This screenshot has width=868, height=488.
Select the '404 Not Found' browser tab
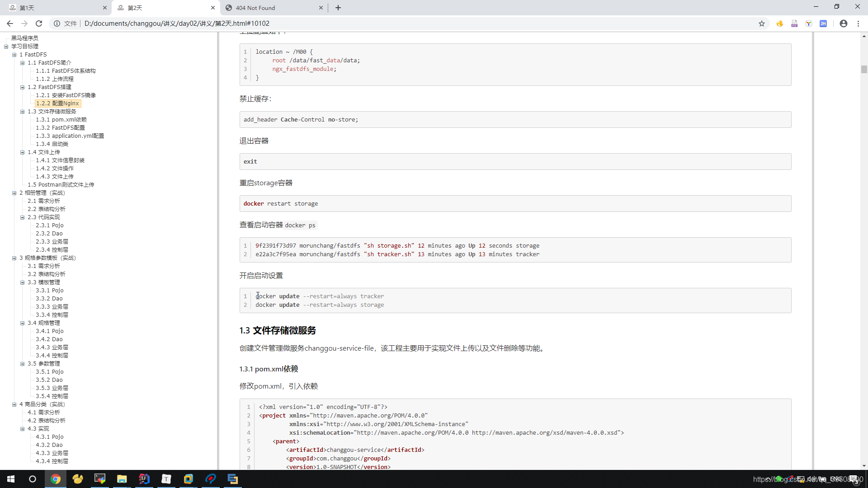point(273,7)
